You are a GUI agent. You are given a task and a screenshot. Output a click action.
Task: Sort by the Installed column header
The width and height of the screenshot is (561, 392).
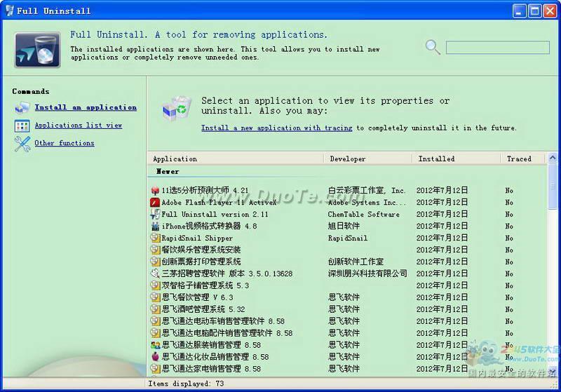point(457,158)
